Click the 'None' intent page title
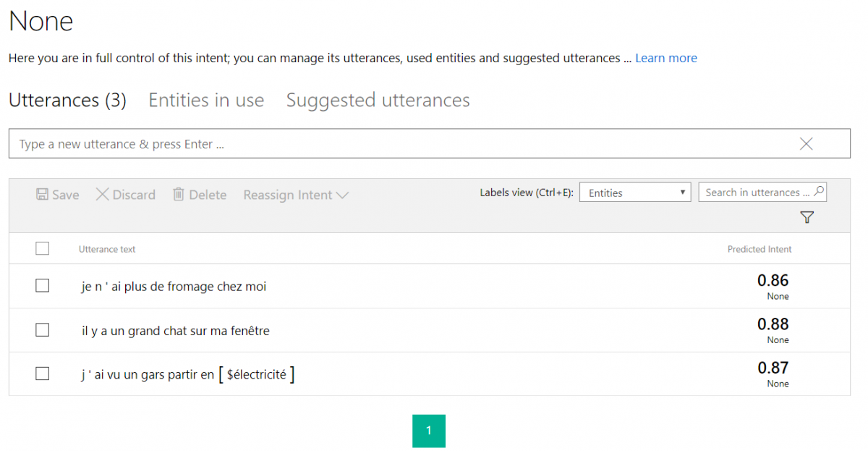The height and width of the screenshot is (451, 868). (x=41, y=21)
